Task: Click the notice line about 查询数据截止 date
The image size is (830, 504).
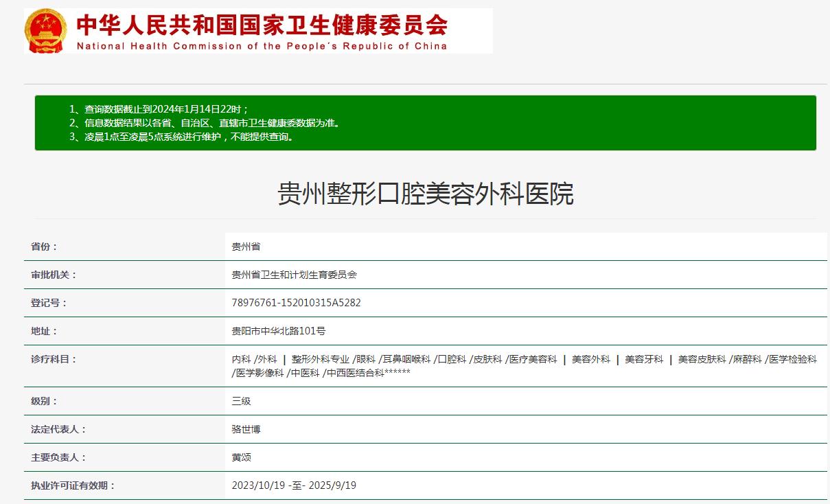Action: pos(159,109)
